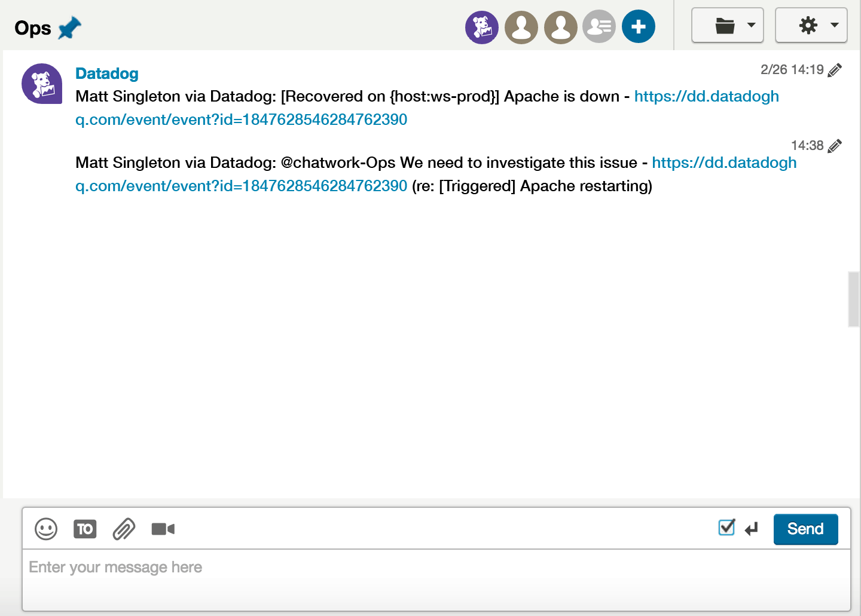Select the Datadog sender name label
The height and width of the screenshot is (616, 861).
[x=106, y=73]
